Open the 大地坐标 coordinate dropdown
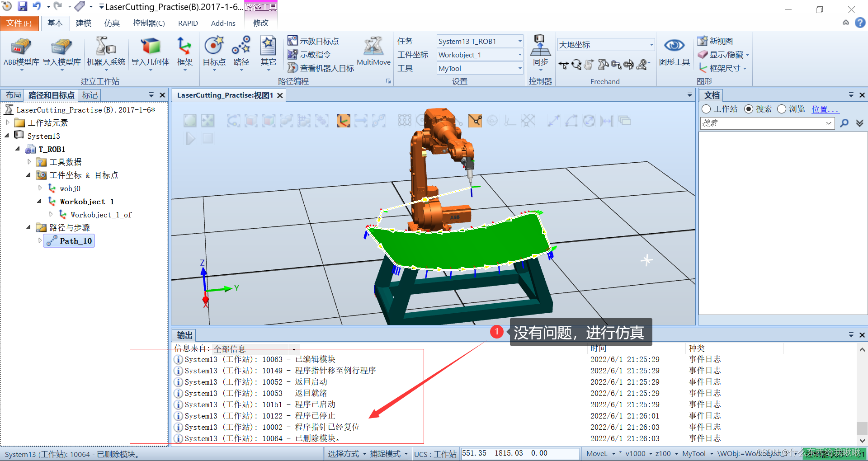 coord(606,44)
